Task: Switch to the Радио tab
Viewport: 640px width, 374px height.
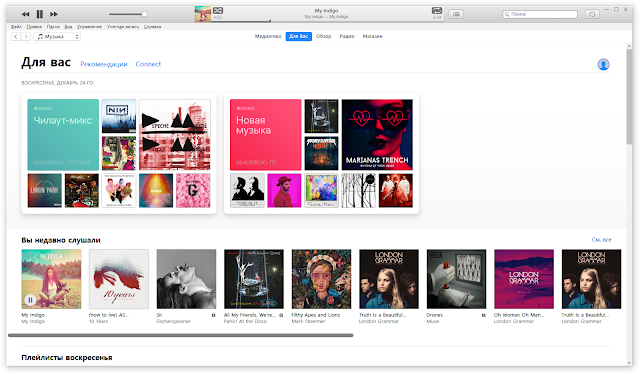Action: point(347,36)
